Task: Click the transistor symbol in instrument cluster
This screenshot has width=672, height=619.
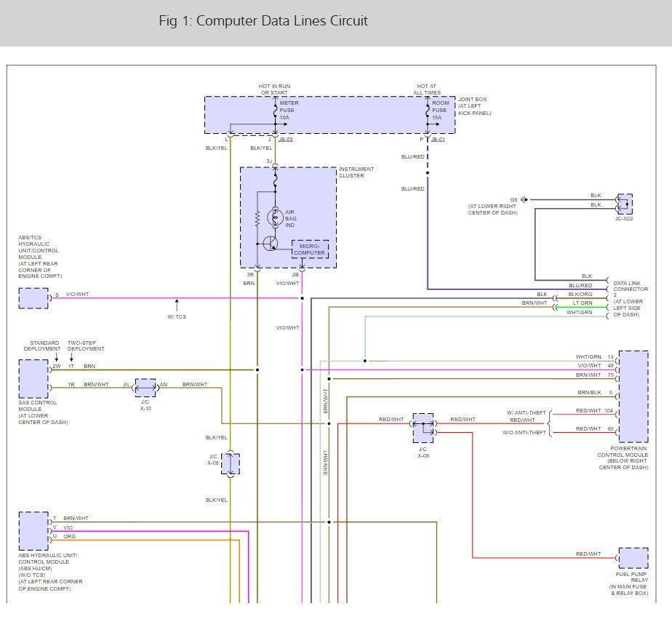Action: pos(272,244)
